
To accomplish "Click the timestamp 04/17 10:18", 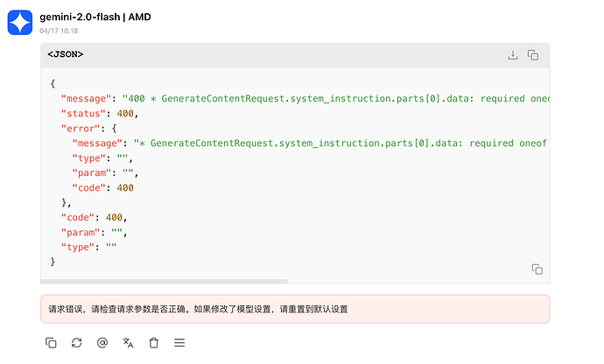I will (59, 31).
